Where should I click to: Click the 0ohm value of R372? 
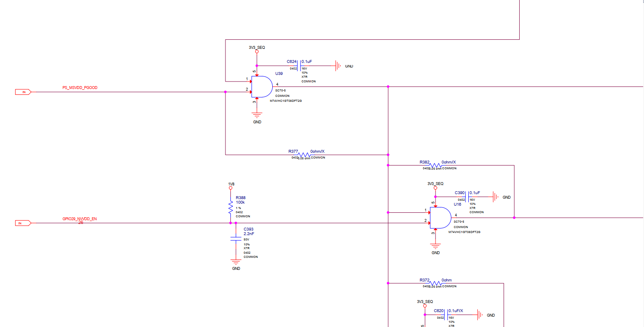[x=447, y=280]
